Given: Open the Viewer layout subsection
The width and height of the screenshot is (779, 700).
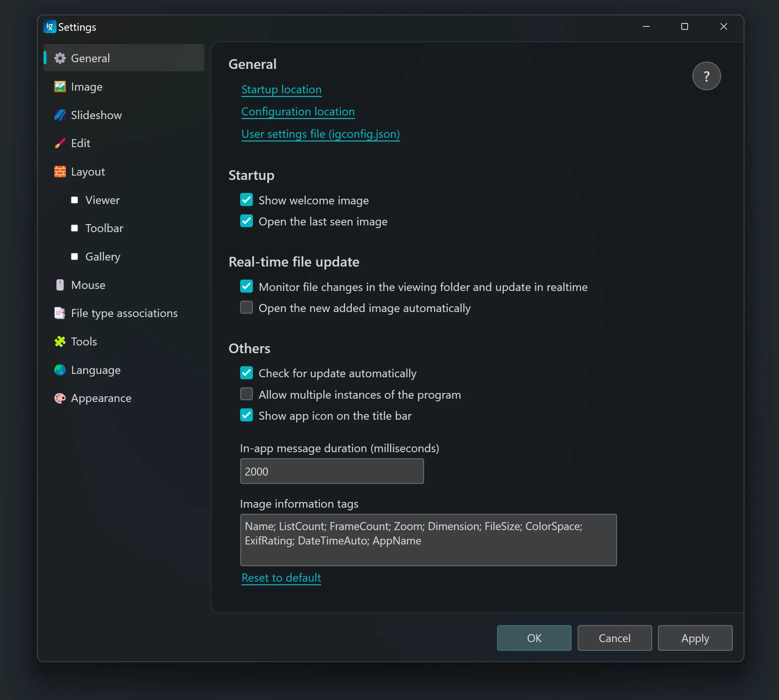Looking at the screenshot, I should click(x=102, y=200).
